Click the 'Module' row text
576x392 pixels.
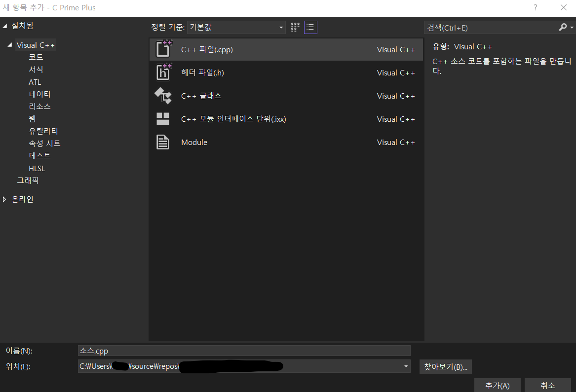[x=194, y=143]
